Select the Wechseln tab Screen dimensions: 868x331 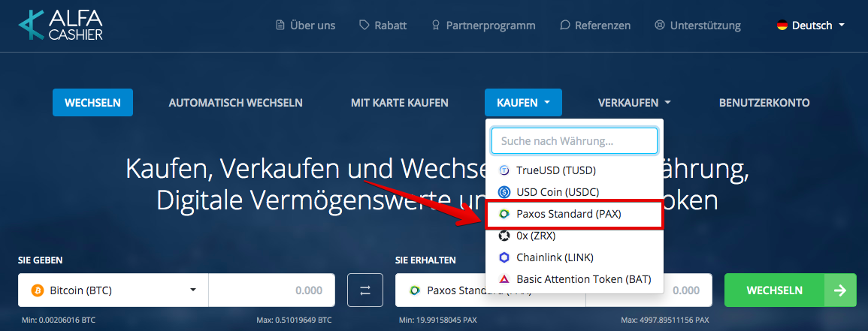pos(92,103)
